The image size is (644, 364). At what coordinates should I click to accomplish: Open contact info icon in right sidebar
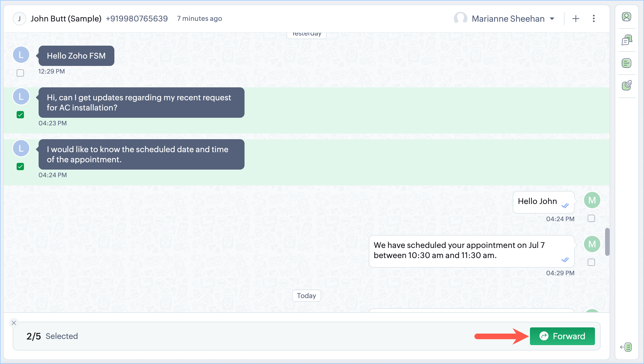(x=627, y=17)
